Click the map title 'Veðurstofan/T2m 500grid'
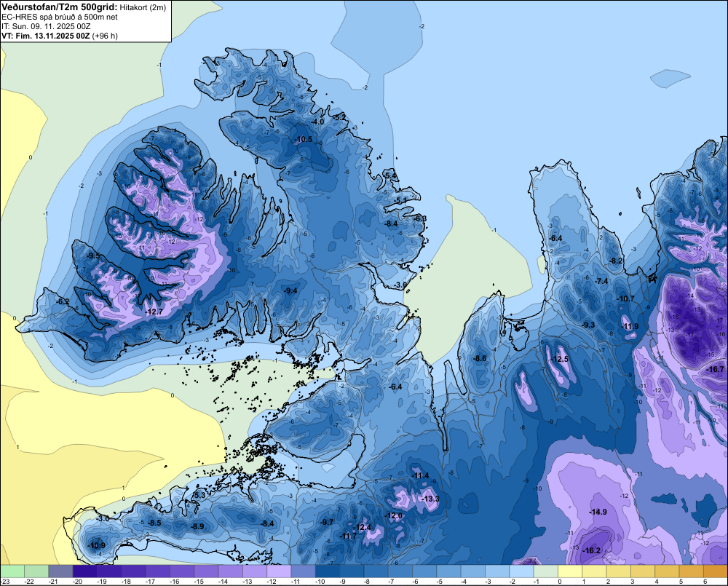The height and width of the screenshot is (586, 728). point(60,7)
